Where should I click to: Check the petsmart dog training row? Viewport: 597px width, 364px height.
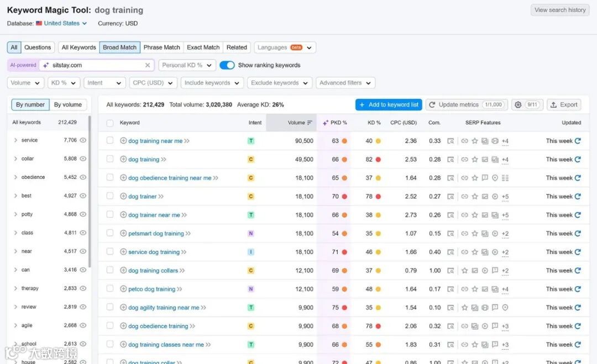click(110, 233)
